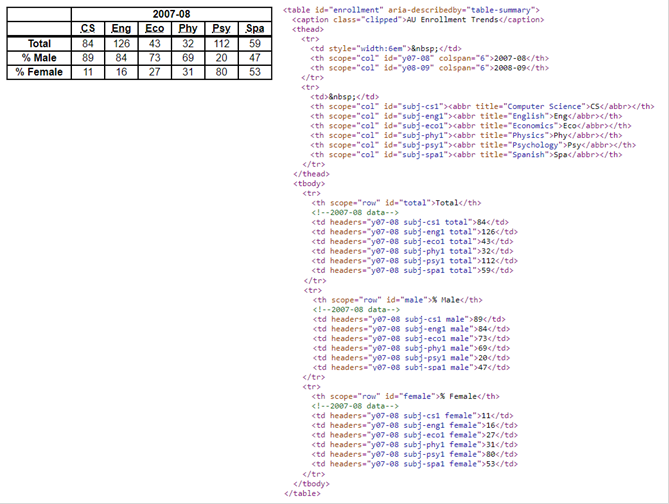
Task: Click the th id="male" code line
Action: [x=398, y=300]
